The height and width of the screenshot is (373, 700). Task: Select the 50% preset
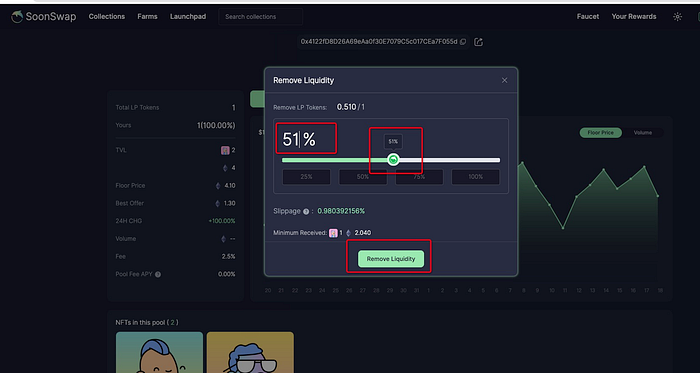tap(363, 177)
